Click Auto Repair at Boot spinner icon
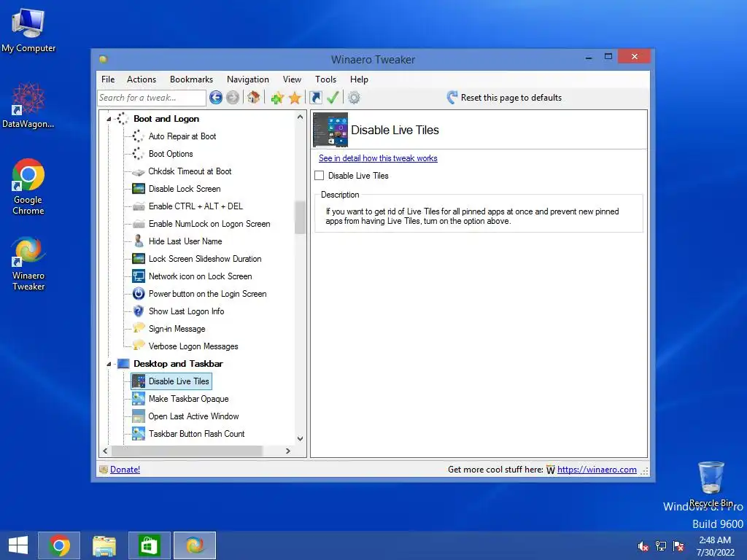747x560 pixels. point(138,136)
